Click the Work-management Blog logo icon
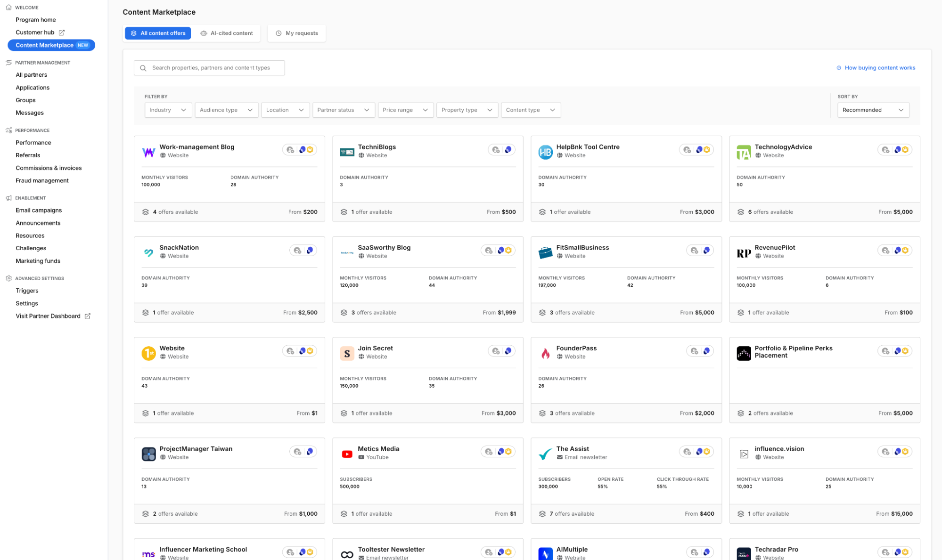The width and height of the screenshot is (942, 560). point(148,152)
